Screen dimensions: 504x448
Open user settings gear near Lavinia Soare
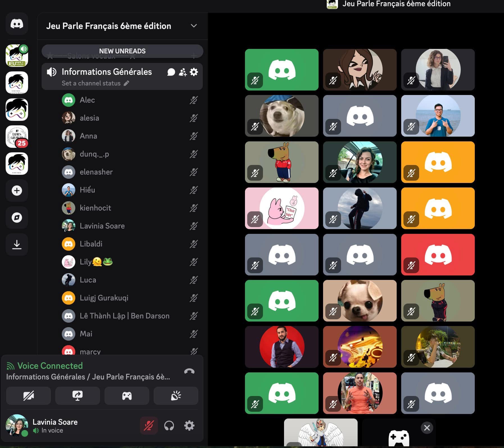point(189,426)
